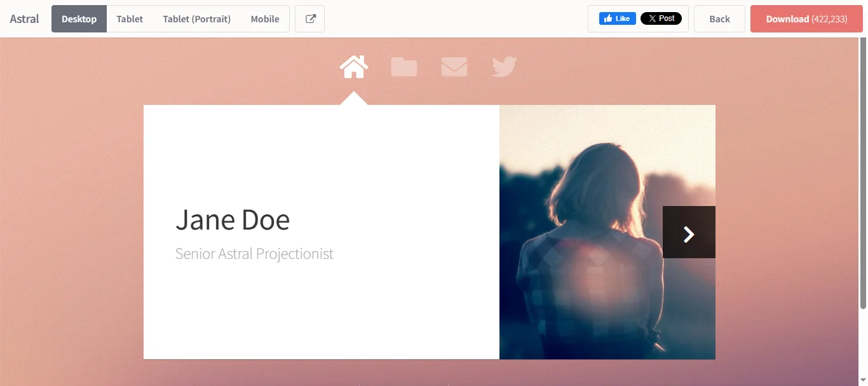Switch preview to Desktop view
Image resolution: width=868 pixels, height=386 pixels.
[79, 19]
